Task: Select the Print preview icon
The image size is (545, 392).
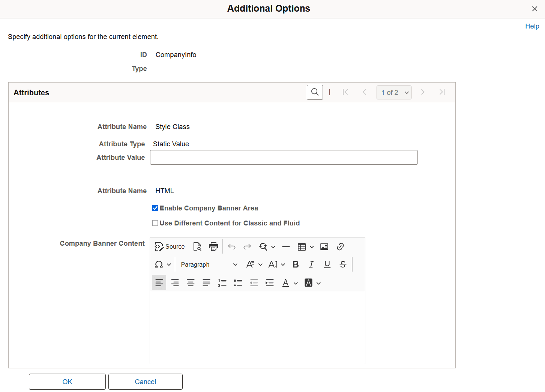Action: pyautogui.click(x=197, y=246)
